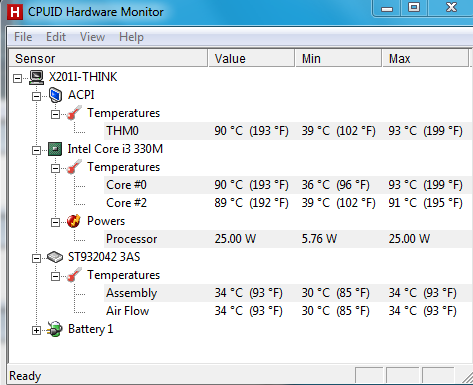Collapse the Intel Core i3 330M node

point(36,151)
